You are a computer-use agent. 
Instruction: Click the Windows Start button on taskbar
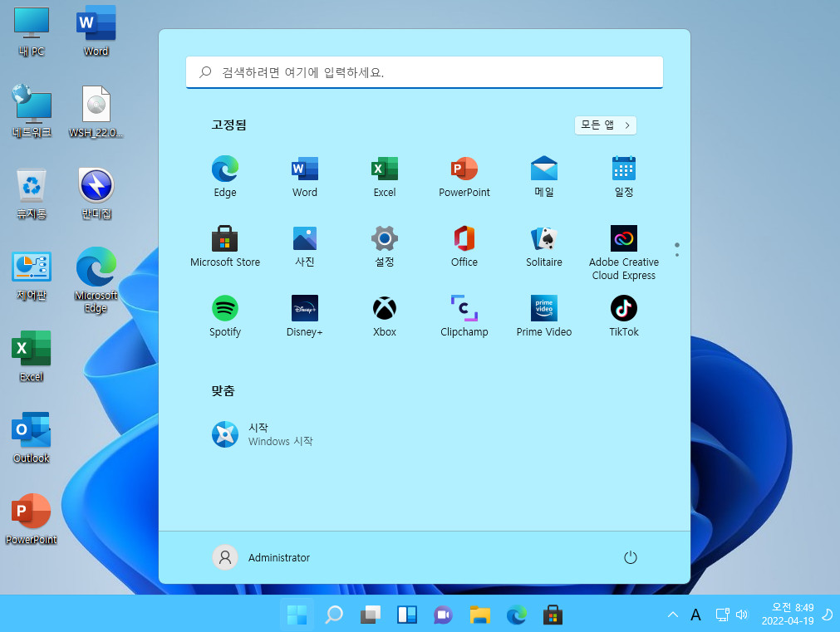click(x=297, y=615)
